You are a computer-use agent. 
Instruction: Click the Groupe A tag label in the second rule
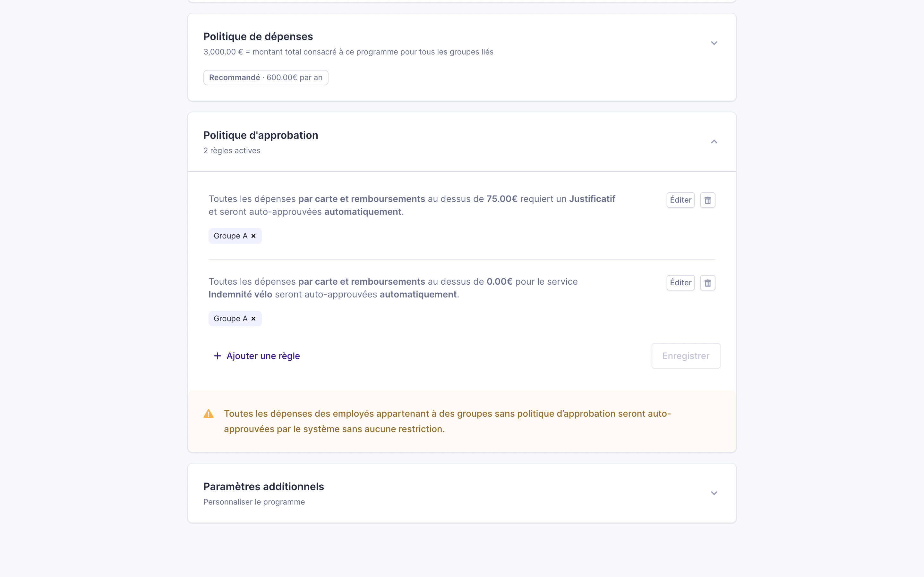click(230, 319)
